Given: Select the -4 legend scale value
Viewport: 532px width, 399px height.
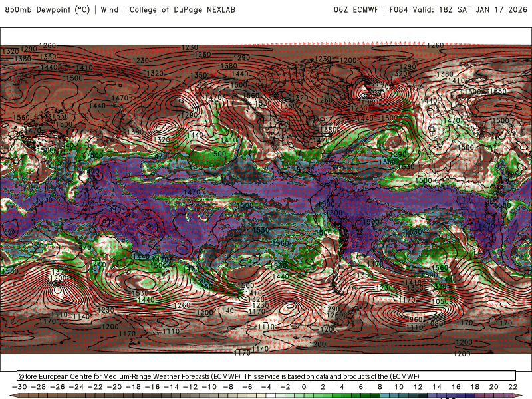Looking at the screenshot, I should [x=267, y=387].
